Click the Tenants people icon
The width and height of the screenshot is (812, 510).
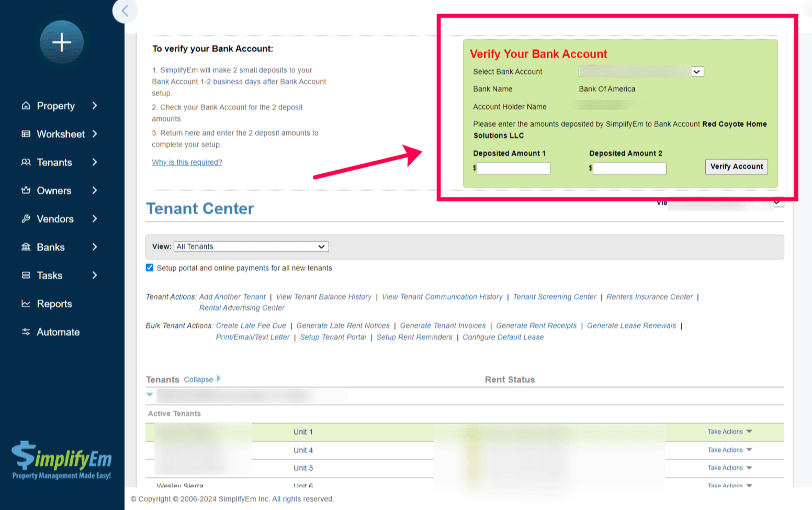coord(26,162)
